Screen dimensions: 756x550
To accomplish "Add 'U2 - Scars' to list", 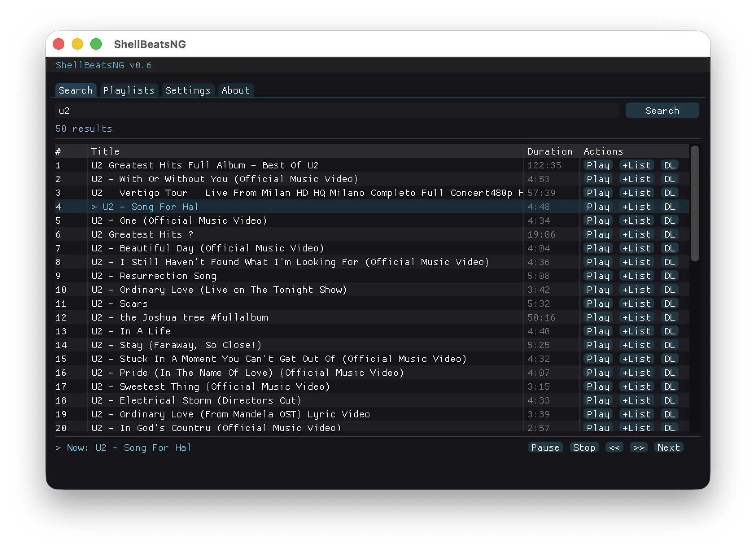I will click(636, 303).
